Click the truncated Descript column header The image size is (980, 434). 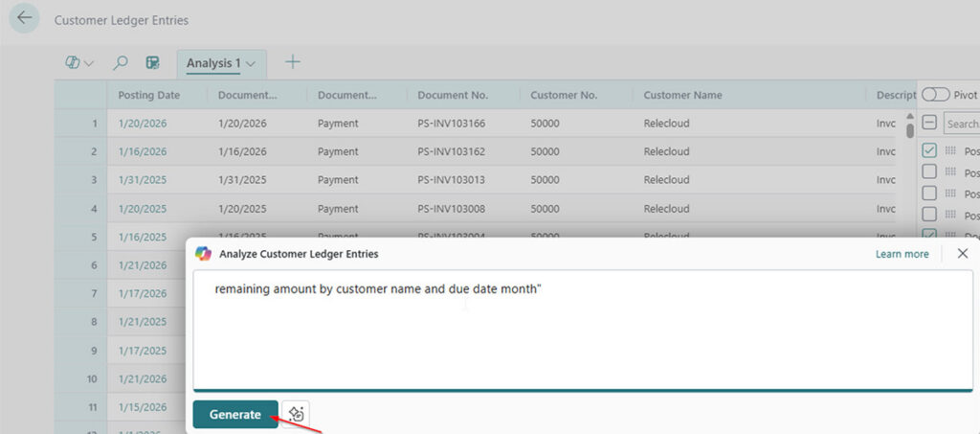pyautogui.click(x=896, y=95)
